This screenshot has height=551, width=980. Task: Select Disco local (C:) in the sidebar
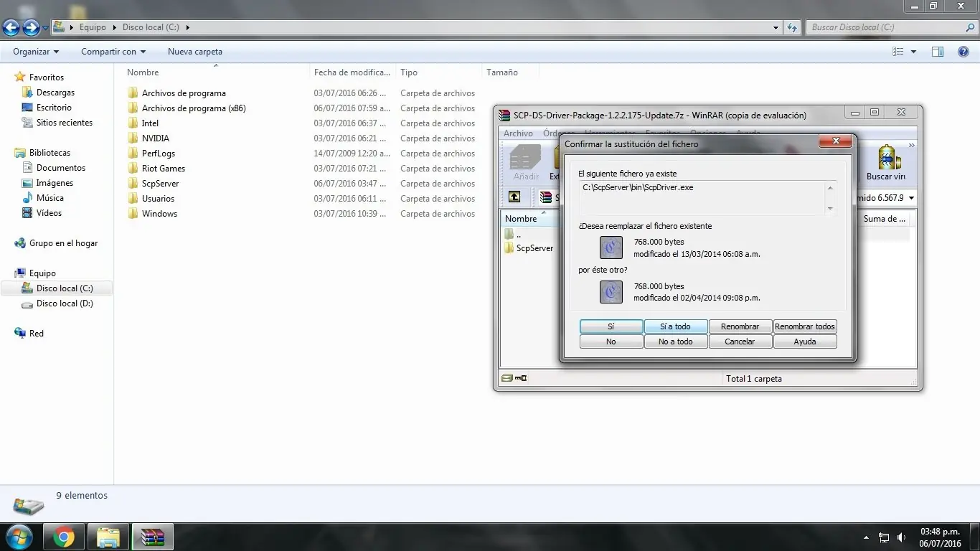pos(65,288)
